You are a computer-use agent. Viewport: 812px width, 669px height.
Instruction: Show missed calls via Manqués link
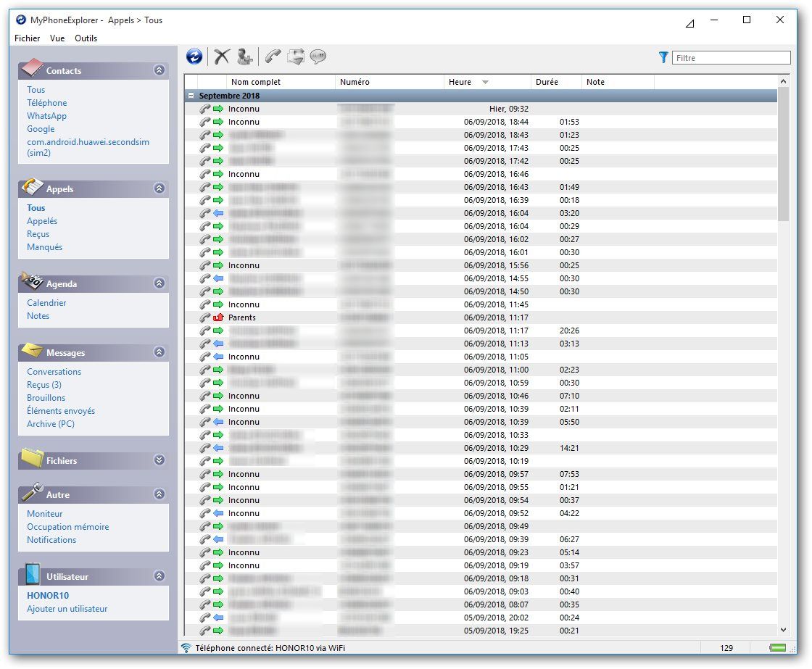click(x=45, y=247)
